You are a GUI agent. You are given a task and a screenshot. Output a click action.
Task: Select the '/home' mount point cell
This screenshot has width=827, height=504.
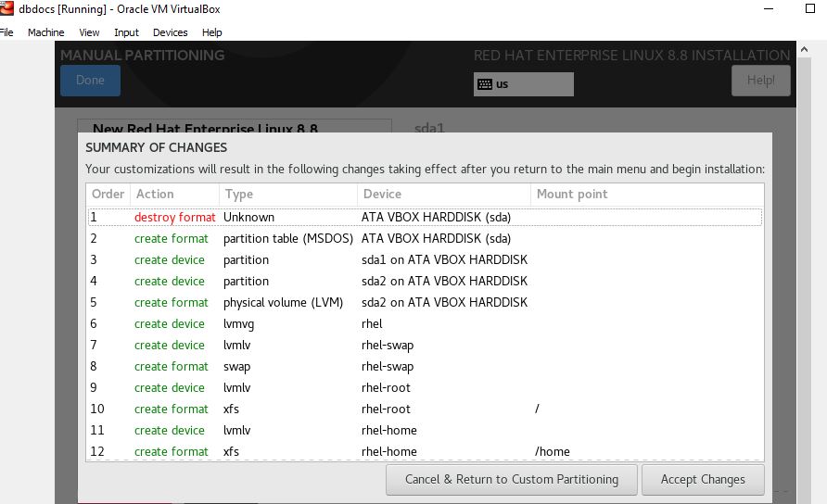[x=553, y=451]
